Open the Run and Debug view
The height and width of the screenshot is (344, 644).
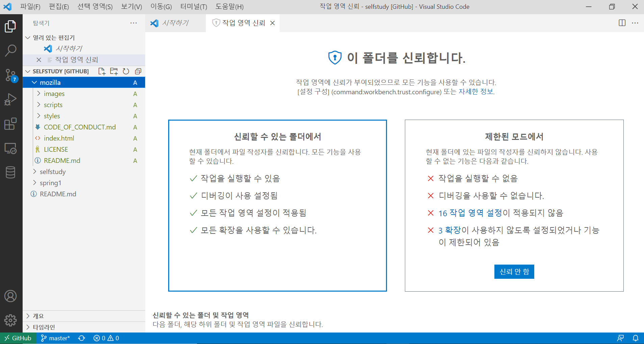[x=10, y=100]
